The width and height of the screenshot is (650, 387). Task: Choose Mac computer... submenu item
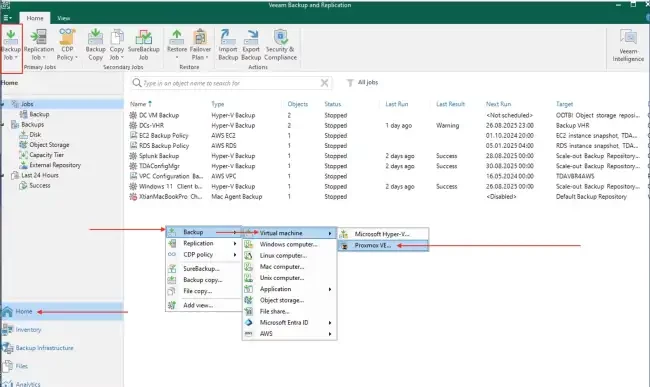click(289, 267)
